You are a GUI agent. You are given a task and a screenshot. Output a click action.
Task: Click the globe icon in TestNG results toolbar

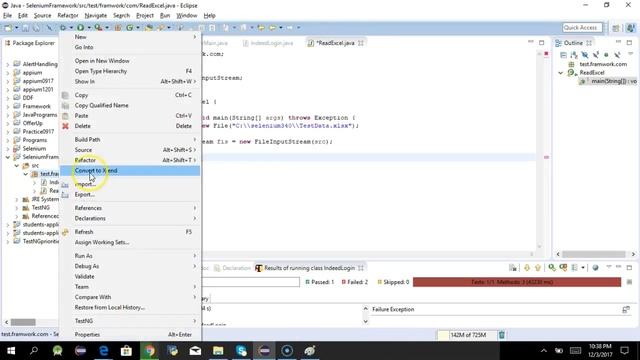pos(596,268)
